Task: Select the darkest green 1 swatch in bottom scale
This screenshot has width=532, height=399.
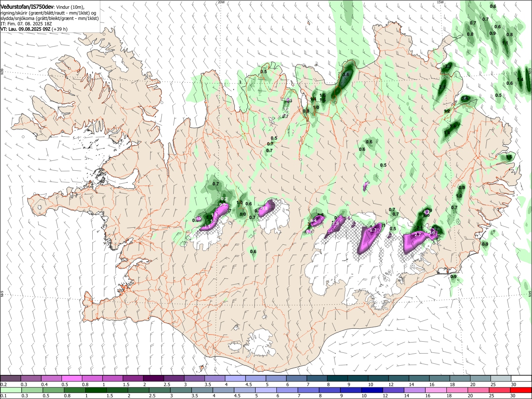Action: [96, 390]
